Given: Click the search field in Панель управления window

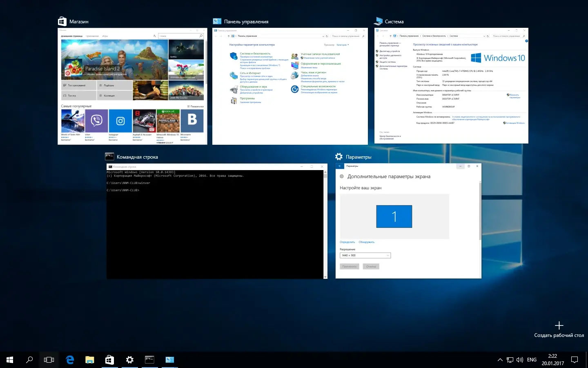Looking at the screenshot, I should tap(348, 36).
